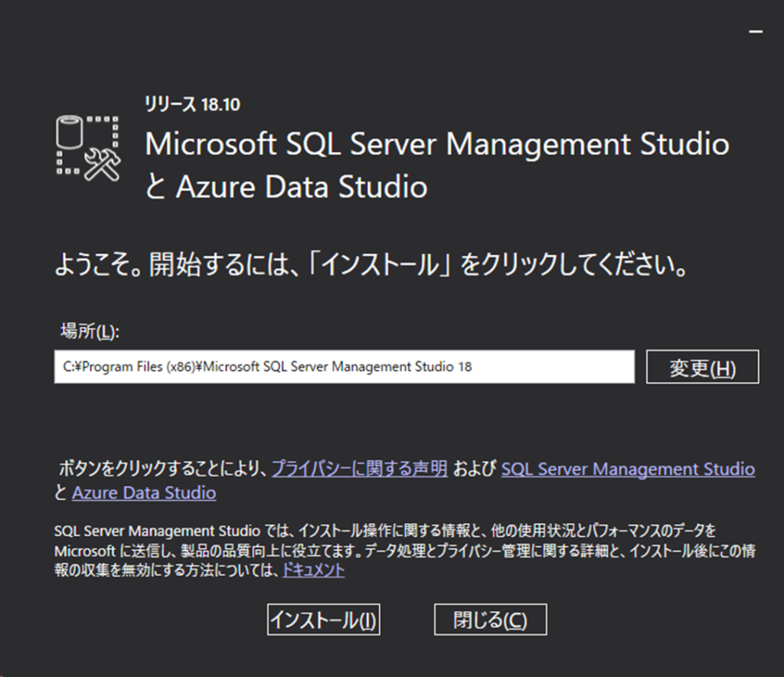This screenshot has width=784, height=677.
Task: Click the リリース 18.10 version text
Action: point(192,104)
